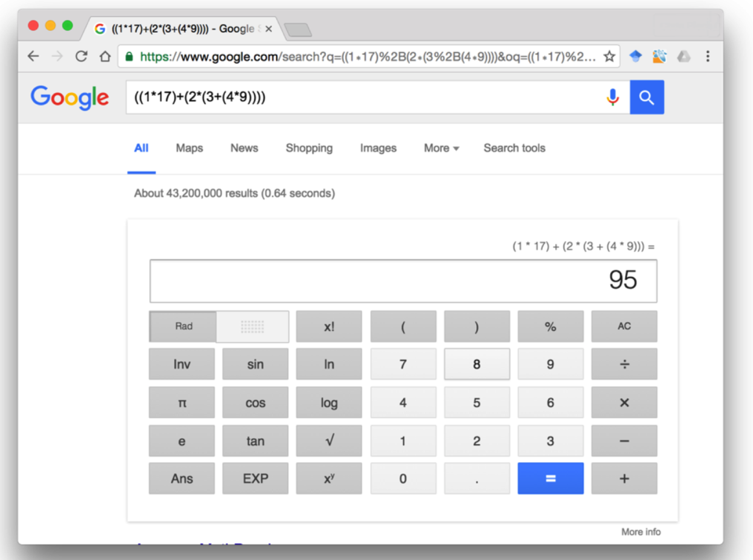Screen dimensions: 753x560
Task: Click the blue search magnifier button
Action: pyautogui.click(x=647, y=97)
